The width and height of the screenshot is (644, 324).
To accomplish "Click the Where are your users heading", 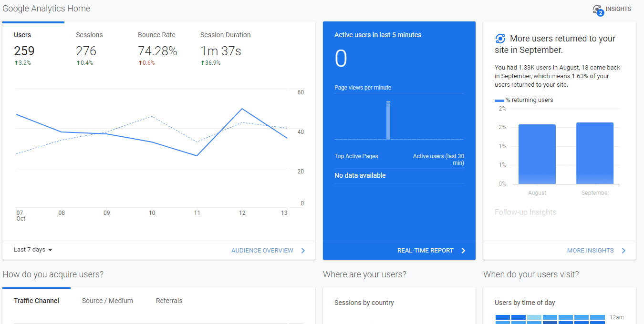I will [x=364, y=274].
